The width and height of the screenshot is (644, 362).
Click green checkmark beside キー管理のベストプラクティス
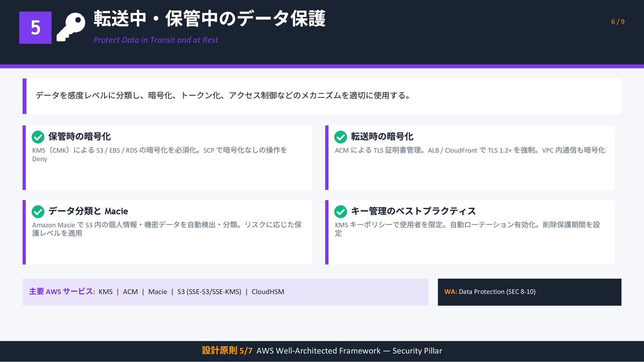coord(340,212)
